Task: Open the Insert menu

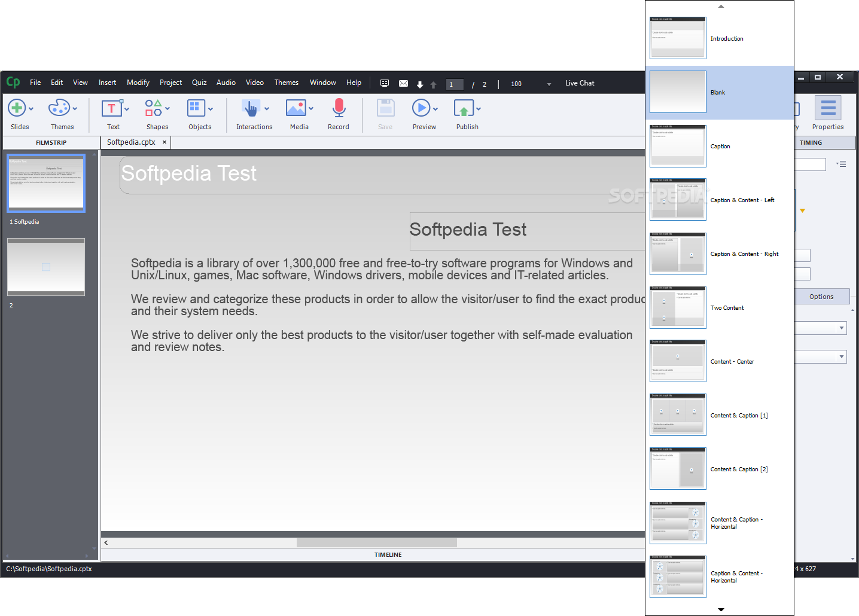Action: (108, 83)
